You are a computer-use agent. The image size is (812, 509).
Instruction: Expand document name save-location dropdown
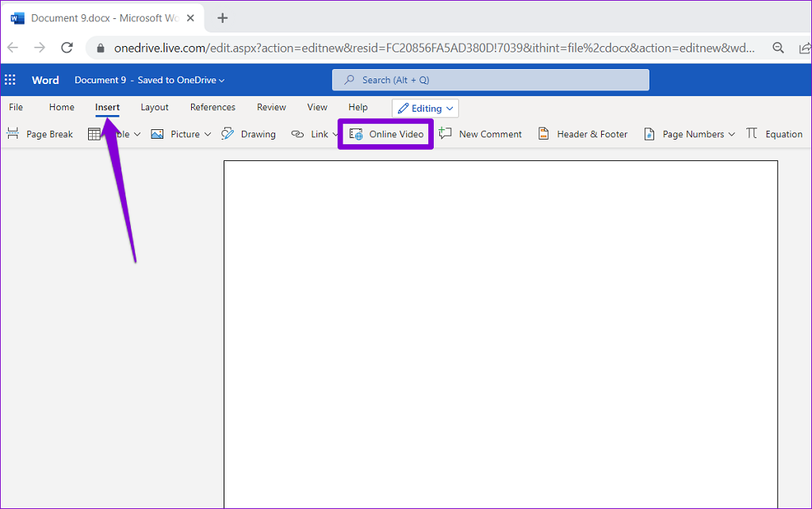point(222,80)
